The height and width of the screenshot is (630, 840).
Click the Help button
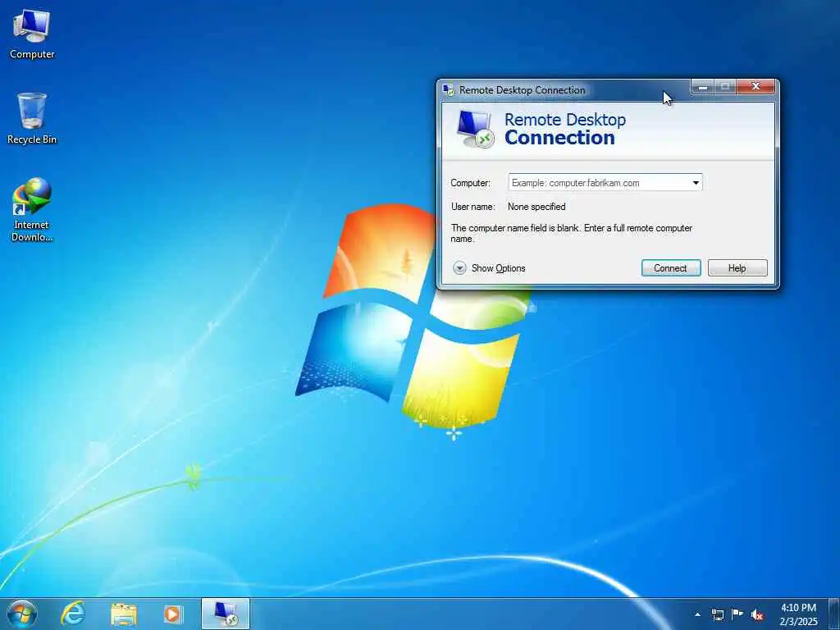737,268
